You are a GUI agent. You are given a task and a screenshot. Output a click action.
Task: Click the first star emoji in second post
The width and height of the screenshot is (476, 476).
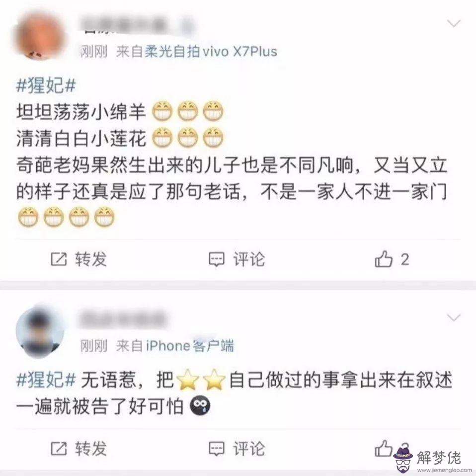coord(188,380)
